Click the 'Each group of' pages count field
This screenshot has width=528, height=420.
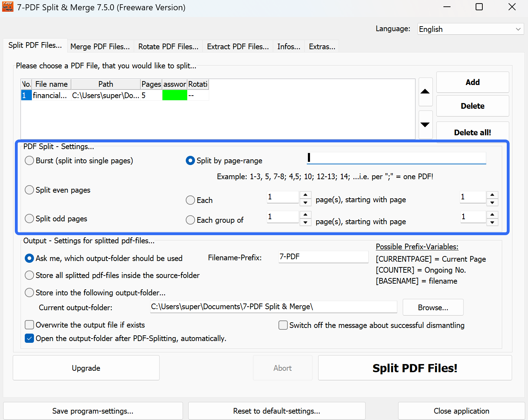[283, 217]
